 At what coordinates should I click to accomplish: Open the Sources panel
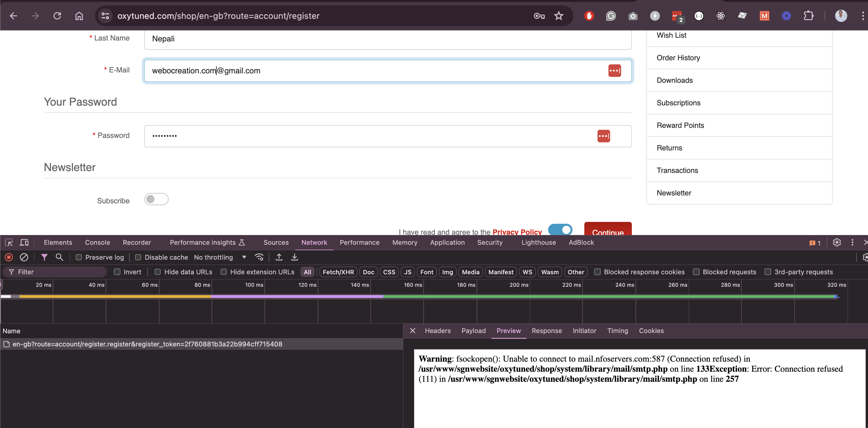(276, 243)
